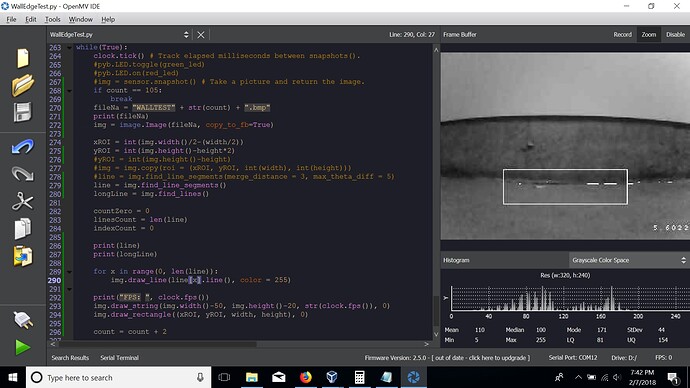Click the Undo arrow icon
Viewport: 690px width, 388px height.
[23, 146]
